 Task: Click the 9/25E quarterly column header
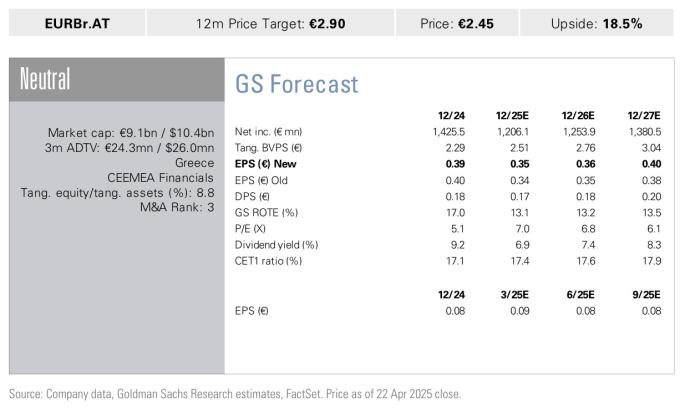pyautogui.click(x=646, y=295)
